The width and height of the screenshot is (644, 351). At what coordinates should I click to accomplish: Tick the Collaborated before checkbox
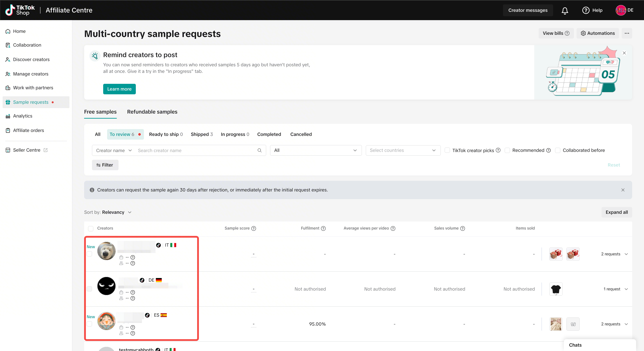[x=558, y=150]
